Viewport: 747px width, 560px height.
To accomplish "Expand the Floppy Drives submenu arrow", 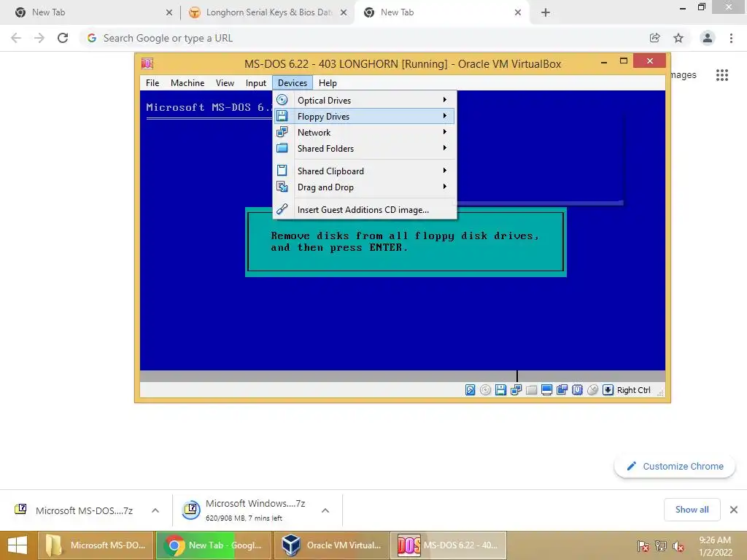I will click(444, 116).
